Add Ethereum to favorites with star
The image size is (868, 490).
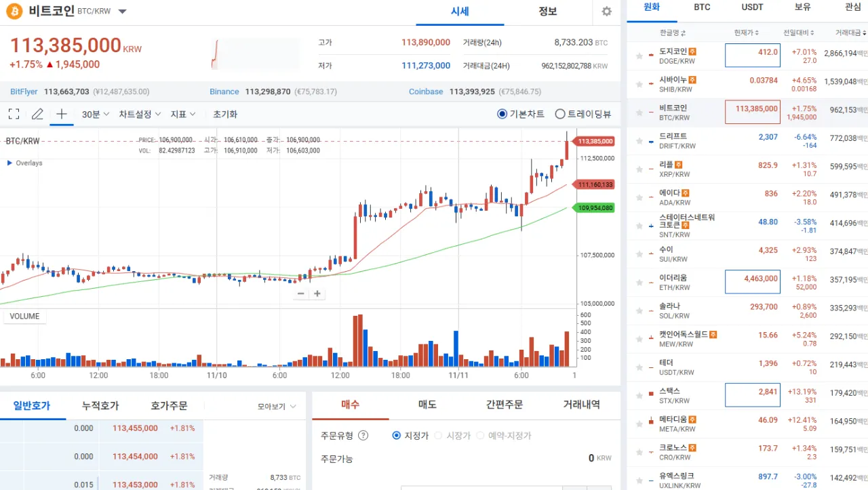click(639, 282)
